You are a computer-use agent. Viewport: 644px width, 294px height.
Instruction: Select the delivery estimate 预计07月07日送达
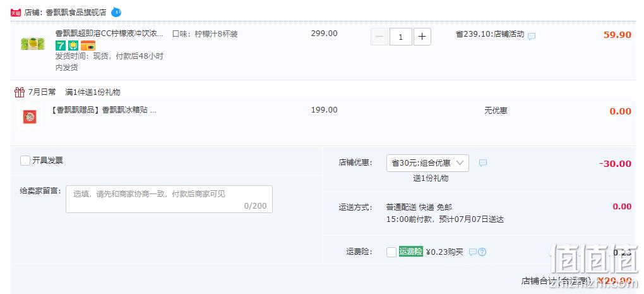pyautogui.click(x=471, y=219)
